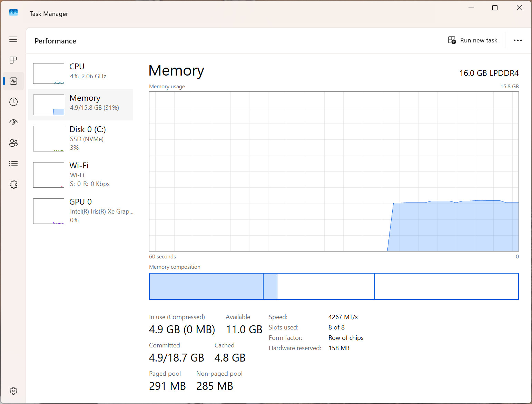
Task: Select the Wi-Fi performance entry
Action: (x=81, y=175)
